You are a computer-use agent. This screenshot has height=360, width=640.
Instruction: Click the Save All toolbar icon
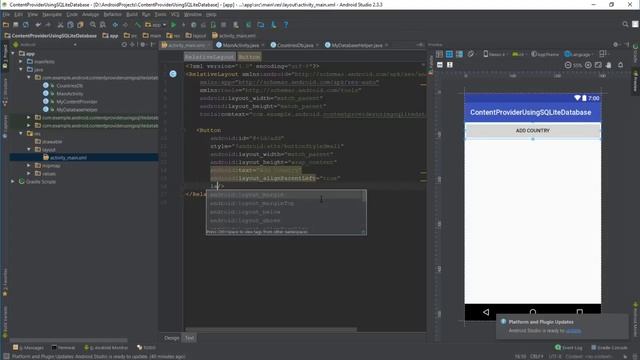point(16,25)
